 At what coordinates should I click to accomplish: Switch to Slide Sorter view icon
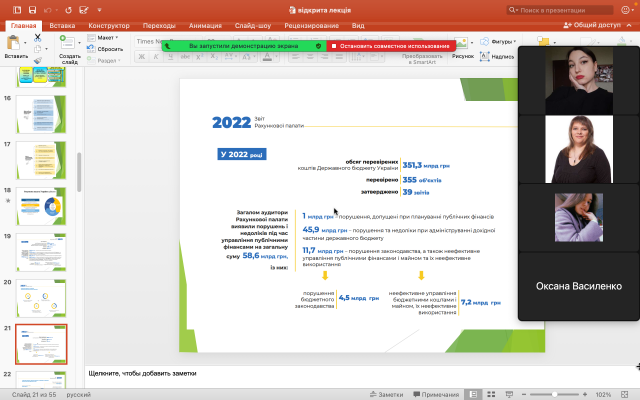pos(491,394)
